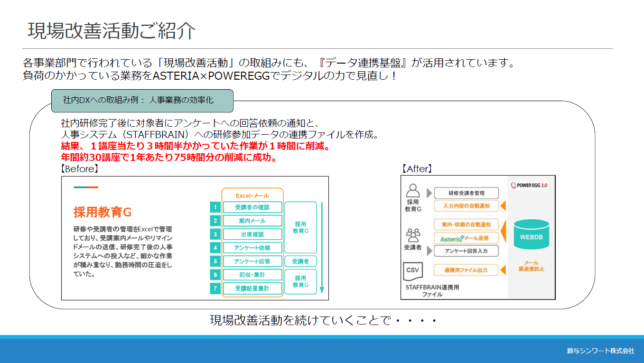Click the red line starting with 結果、１講座当たり
The width and height of the screenshot is (644, 363).
[196, 147]
